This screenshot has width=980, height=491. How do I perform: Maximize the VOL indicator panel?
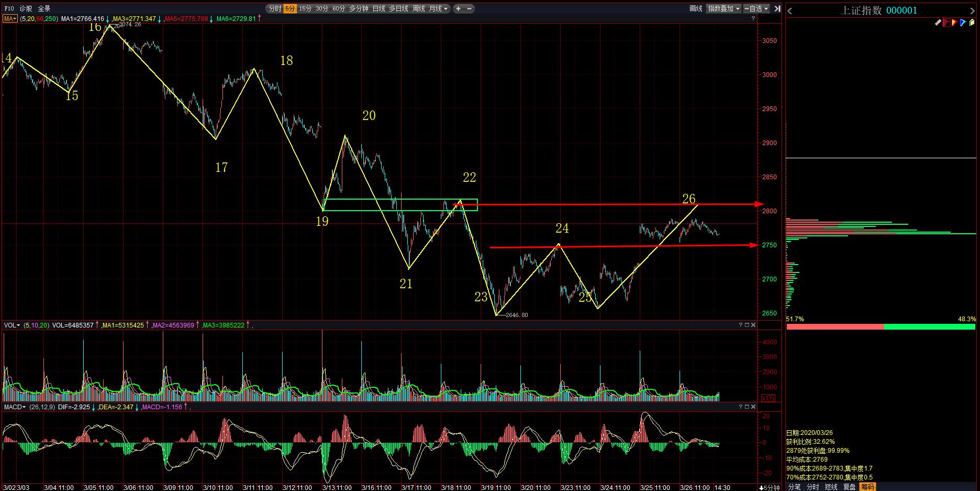tap(747, 325)
